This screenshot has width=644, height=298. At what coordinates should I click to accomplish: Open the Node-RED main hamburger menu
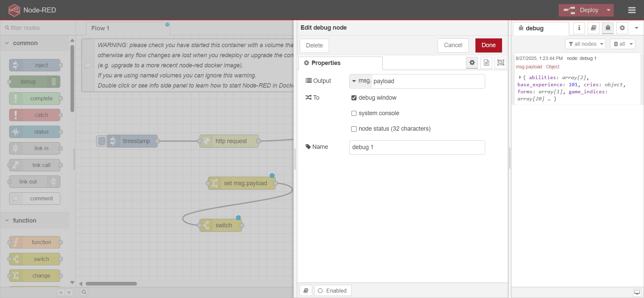click(632, 10)
